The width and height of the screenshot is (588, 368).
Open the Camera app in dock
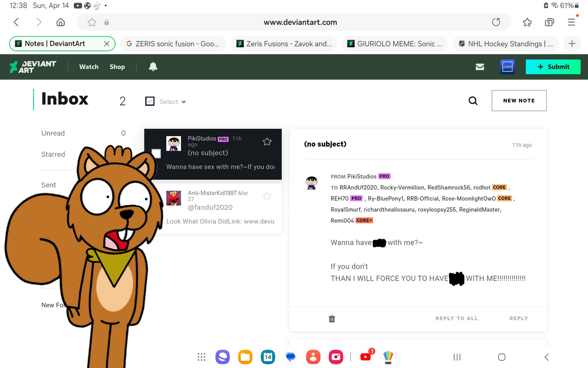click(336, 357)
